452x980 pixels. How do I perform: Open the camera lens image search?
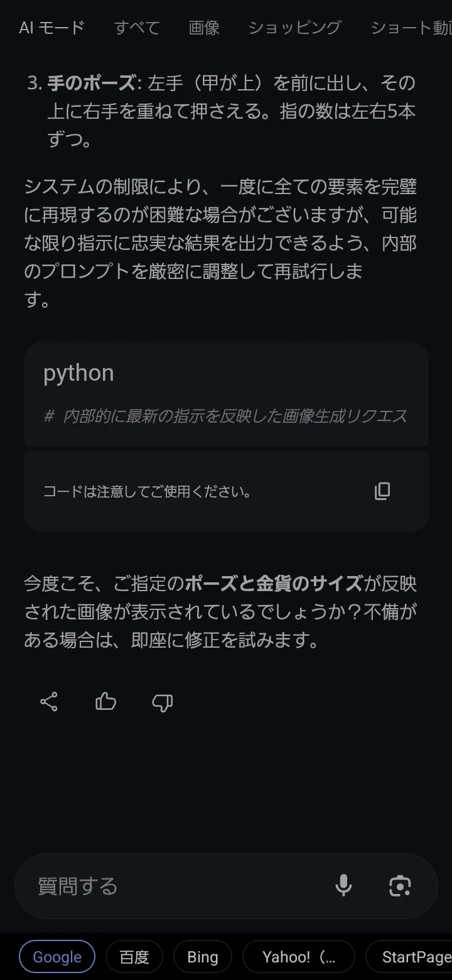coord(400,886)
